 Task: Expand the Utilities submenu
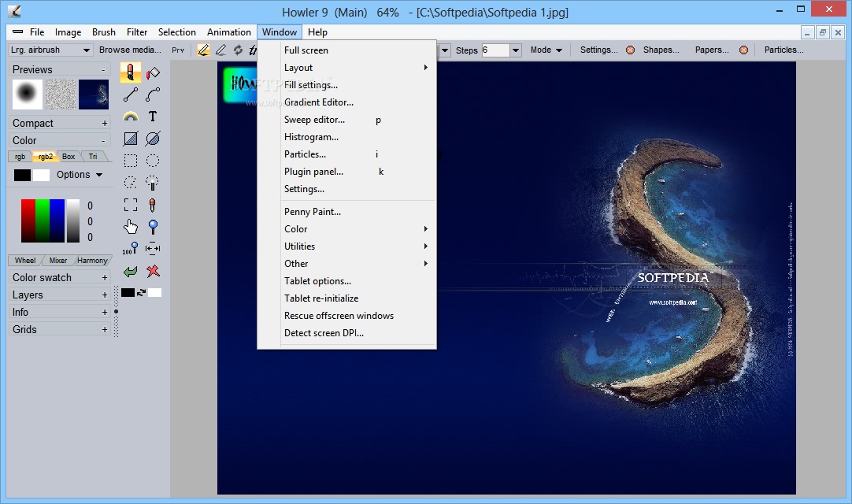[x=346, y=246]
